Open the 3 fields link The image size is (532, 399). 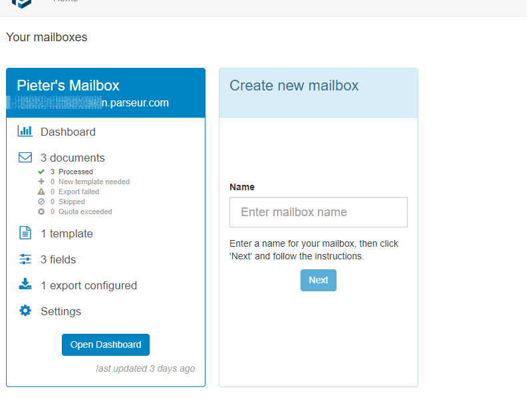tap(58, 259)
